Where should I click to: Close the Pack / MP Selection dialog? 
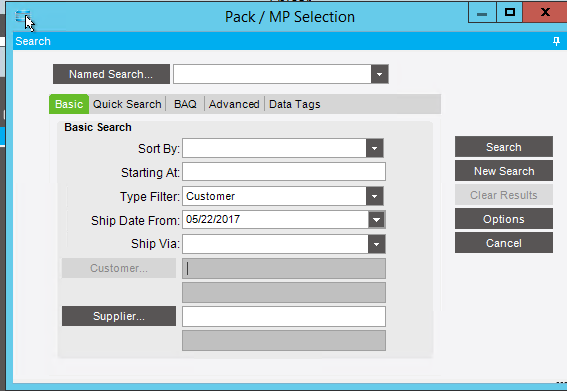click(x=545, y=13)
